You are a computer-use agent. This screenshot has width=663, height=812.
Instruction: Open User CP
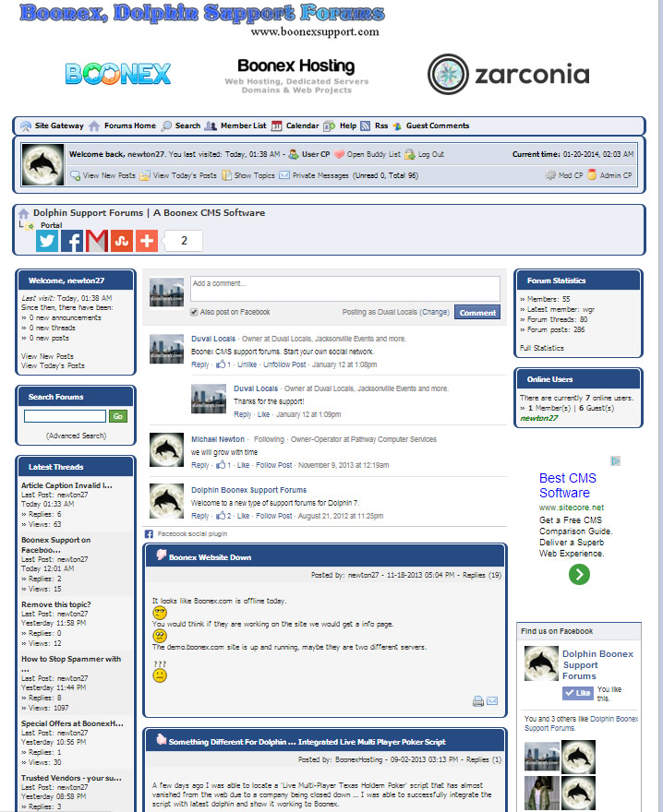pos(316,154)
